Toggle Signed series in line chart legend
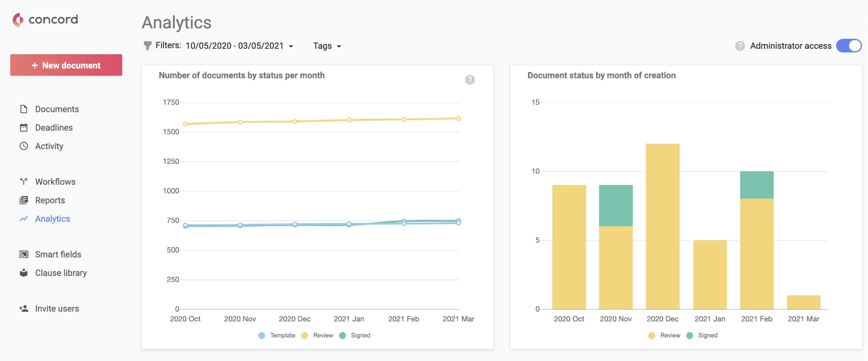 [355, 335]
